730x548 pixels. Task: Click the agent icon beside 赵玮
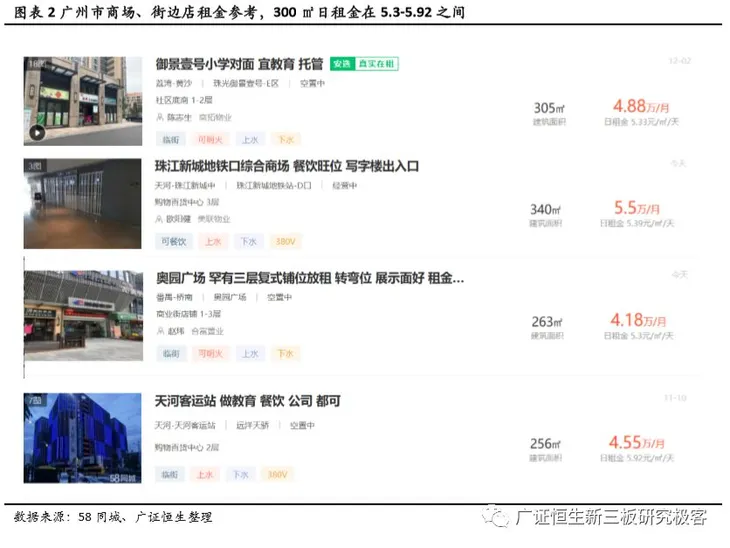click(160, 331)
